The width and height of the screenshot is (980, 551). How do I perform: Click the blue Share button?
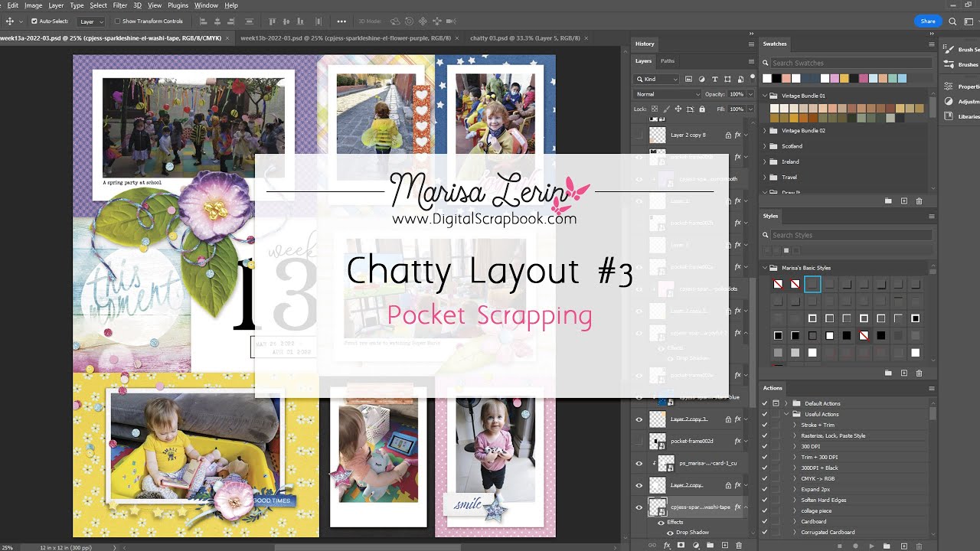[928, 21]
